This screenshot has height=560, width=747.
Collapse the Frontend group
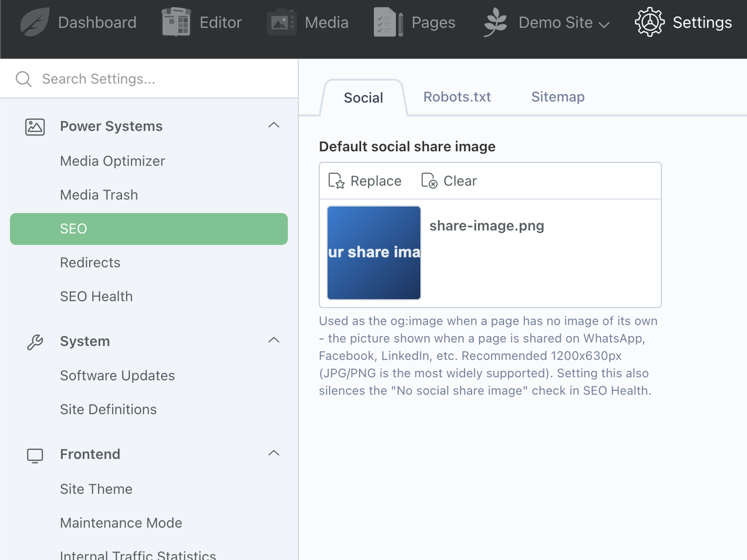click(x=273, y=454)
